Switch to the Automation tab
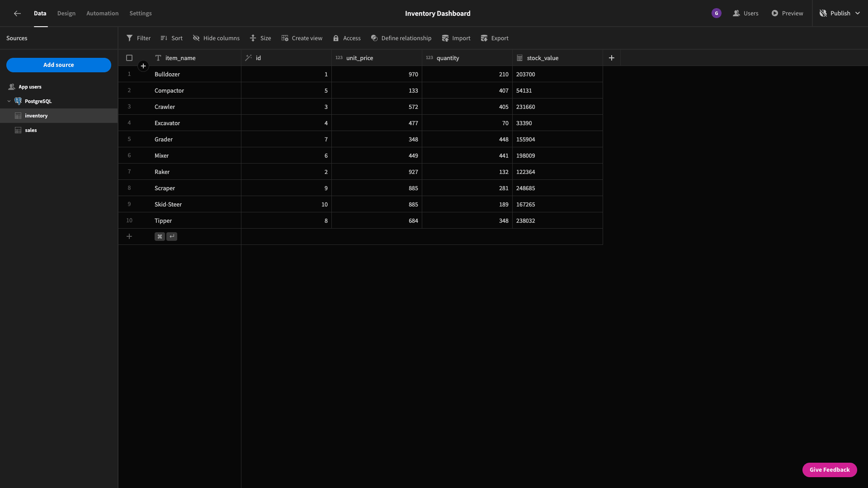Viewport: 868px width, 488px height. pos(103,14)
